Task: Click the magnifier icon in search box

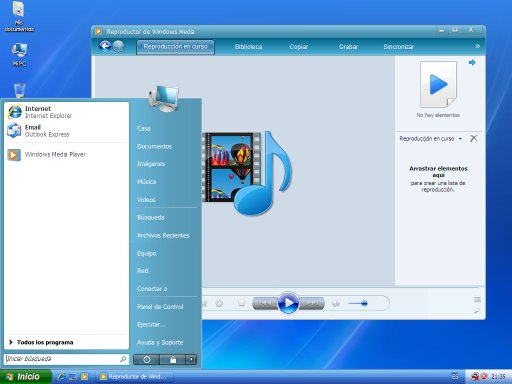Action: [x=123, y=359]
